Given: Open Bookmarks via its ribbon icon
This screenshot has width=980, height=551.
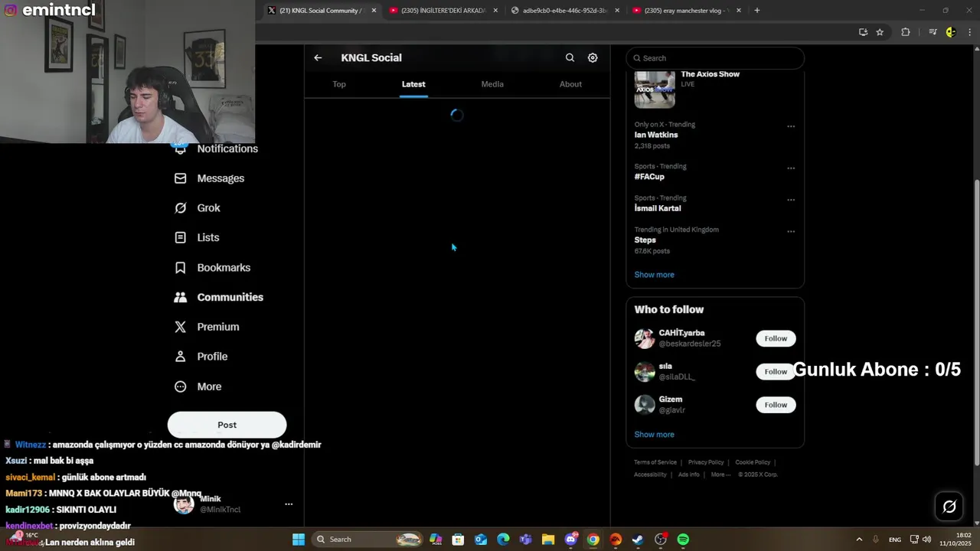Looking at the screenshot, I should click(180, 267).
